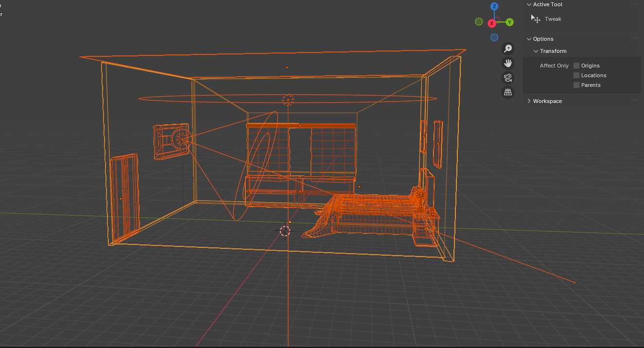Click the red X axis on gizmo
Screen dimensions: 644x348
(x=492, y=23)
